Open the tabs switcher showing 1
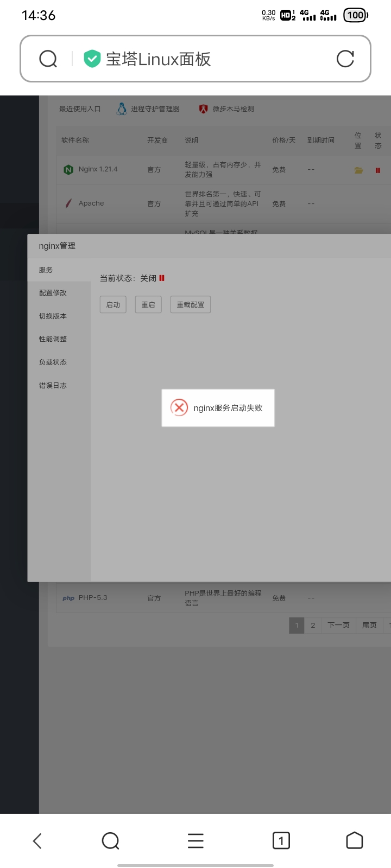Screen dimensions: 391x868 pyautogui.click(x=281, y=841)
